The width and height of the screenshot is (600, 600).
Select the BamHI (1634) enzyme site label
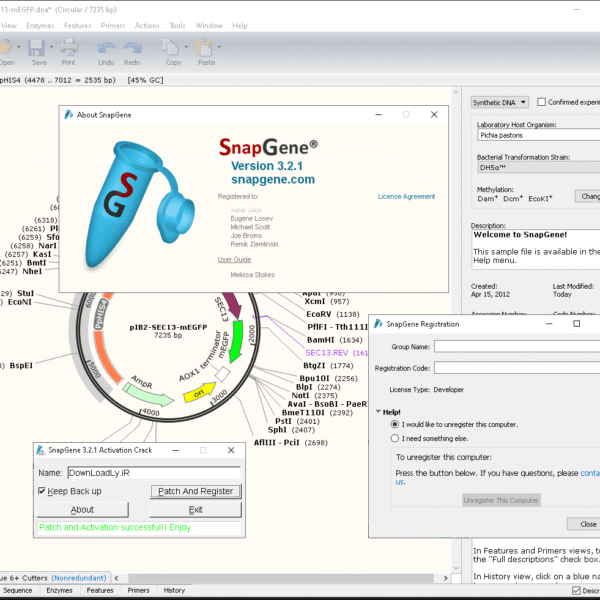334,340
